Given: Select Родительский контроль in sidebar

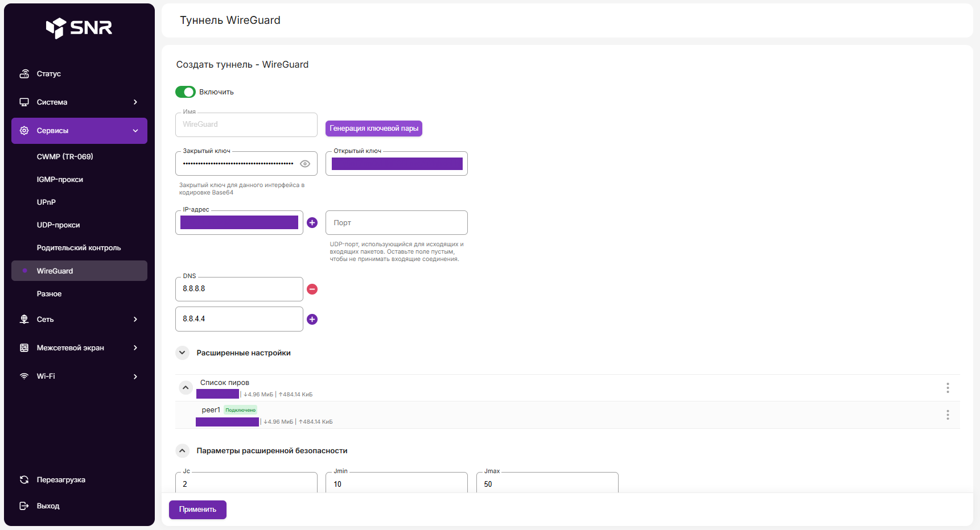Looking at the screenshot, I should 79,248.
